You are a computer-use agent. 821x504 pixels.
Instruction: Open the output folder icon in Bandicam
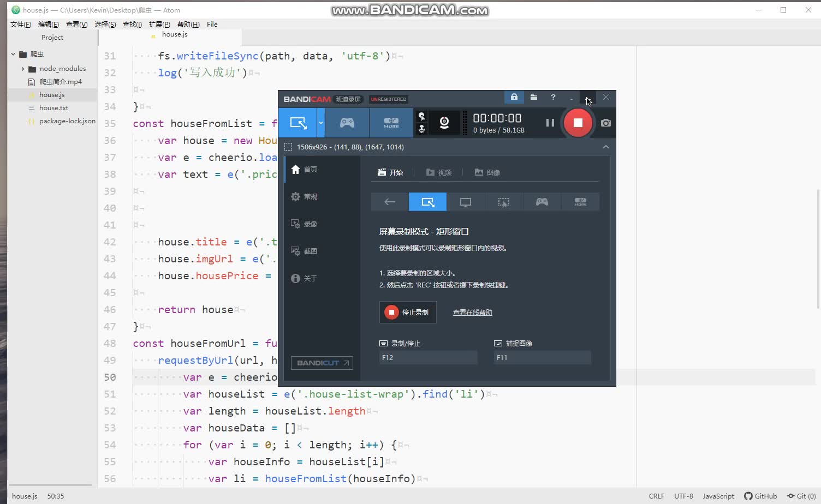coord(534,97)
